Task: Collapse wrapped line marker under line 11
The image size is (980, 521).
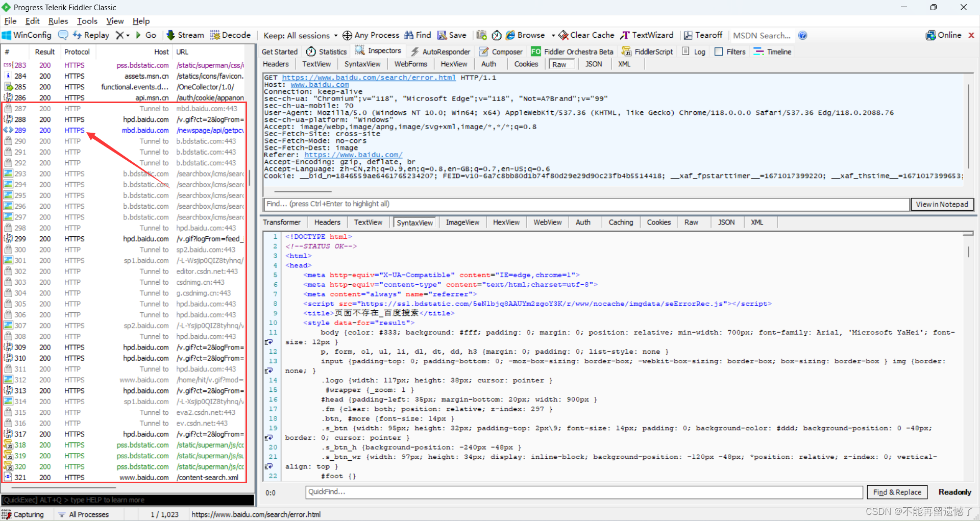Action: tap(268, 342)
